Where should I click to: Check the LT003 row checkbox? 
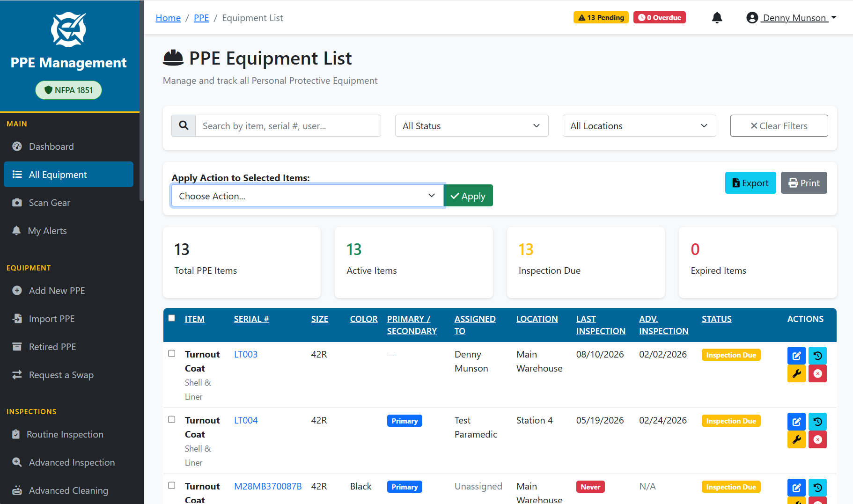click(172, 353)
